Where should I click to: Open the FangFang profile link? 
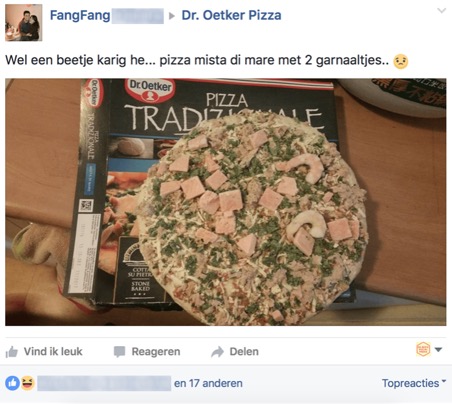[80, 15]
